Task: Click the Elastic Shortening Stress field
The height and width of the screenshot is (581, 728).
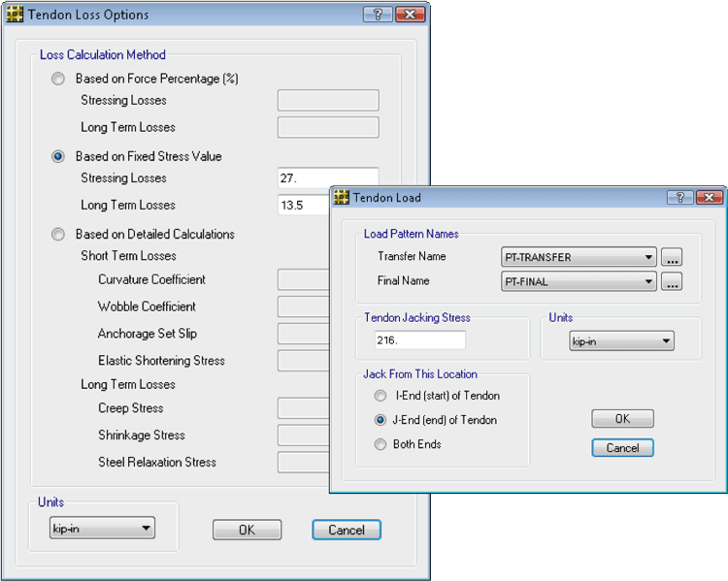Action: pyautogui.click(x=304, y=361)
